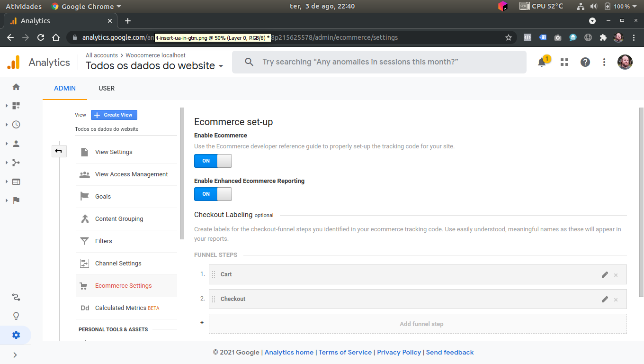Open Ecommerce Settings menu item
The image size is (644, 364).
[123, 286]
